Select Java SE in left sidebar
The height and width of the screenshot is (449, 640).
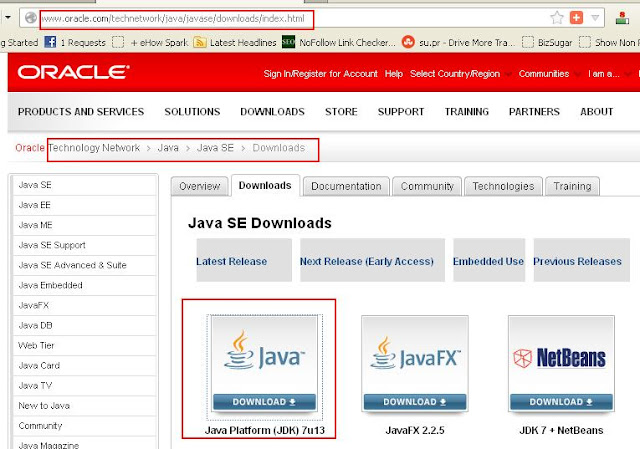tap(85, 185)
